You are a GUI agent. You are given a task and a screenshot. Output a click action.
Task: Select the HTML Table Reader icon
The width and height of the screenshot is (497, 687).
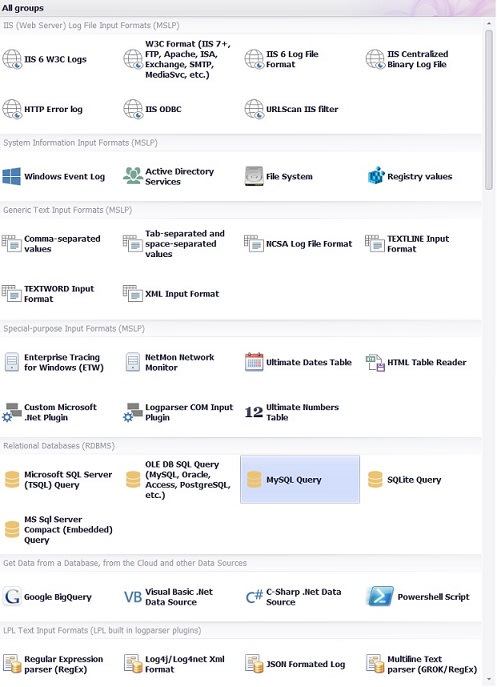pos(375,362)
